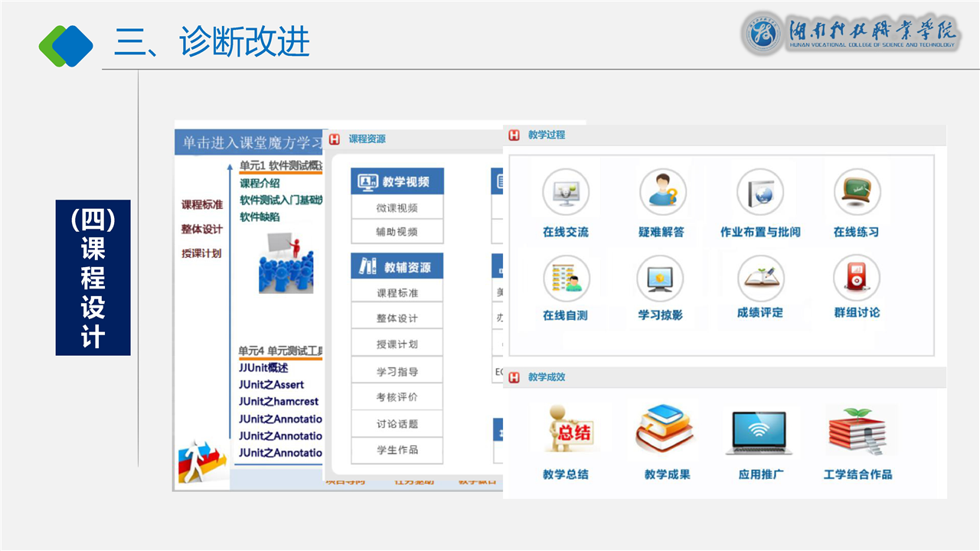Click the 疑难解答 Q&A icon
The width and height of the screenshot is (980, 551).
[661, 193]
